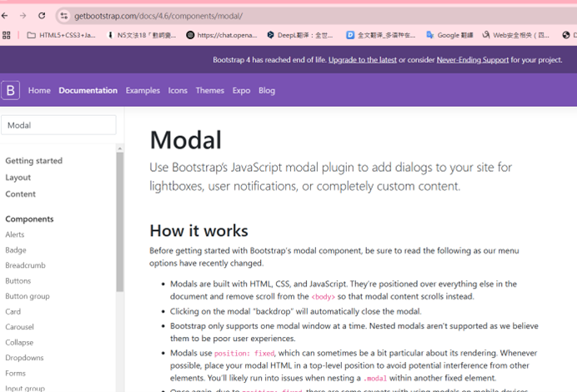Open Expo in the navbar
577x392 pixels.
click(242, 91)
